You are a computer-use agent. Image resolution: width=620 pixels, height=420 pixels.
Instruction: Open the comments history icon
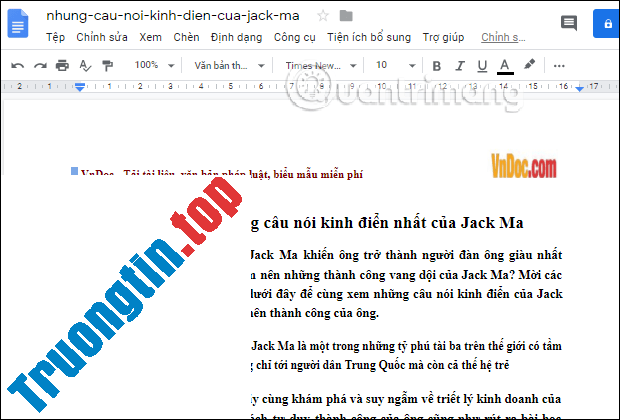click(x=569, y=23)
